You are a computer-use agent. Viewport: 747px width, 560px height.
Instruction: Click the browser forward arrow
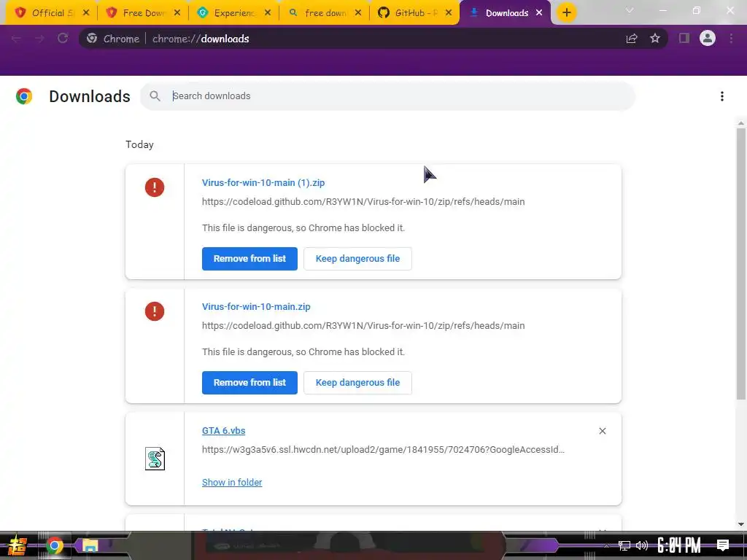39,39
